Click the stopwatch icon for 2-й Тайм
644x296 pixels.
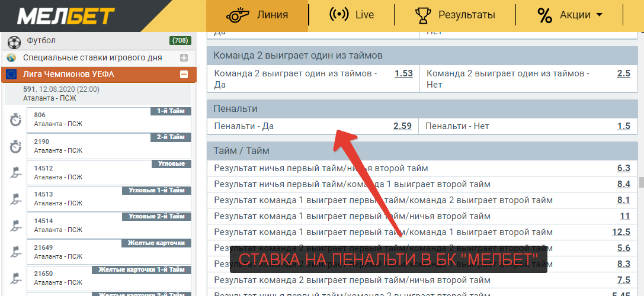[15, 146]
